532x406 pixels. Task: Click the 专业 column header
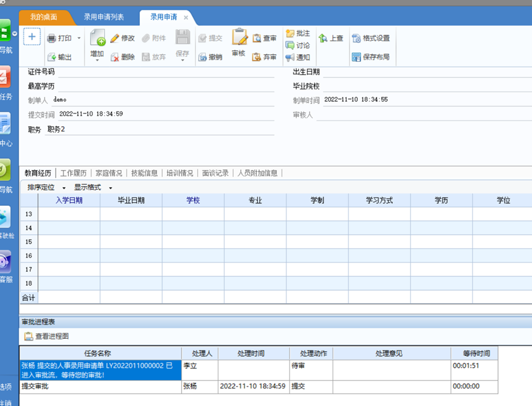255,200
